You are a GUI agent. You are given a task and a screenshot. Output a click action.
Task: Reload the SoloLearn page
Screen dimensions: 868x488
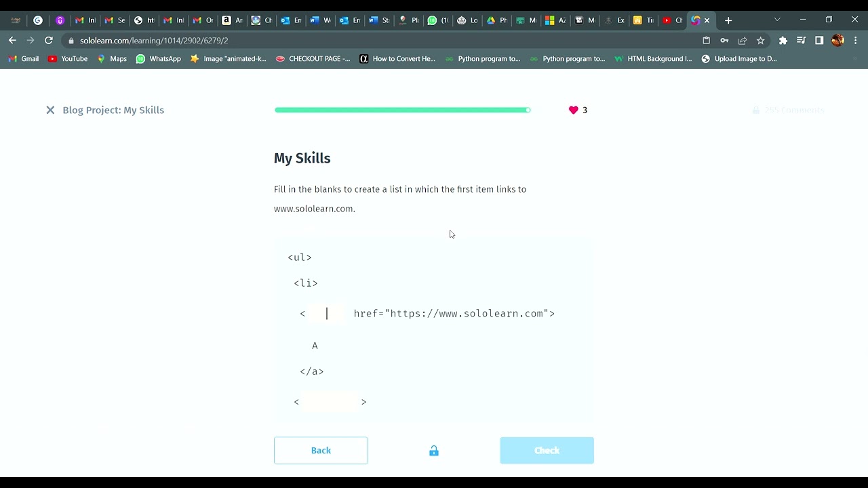(49, 41)
